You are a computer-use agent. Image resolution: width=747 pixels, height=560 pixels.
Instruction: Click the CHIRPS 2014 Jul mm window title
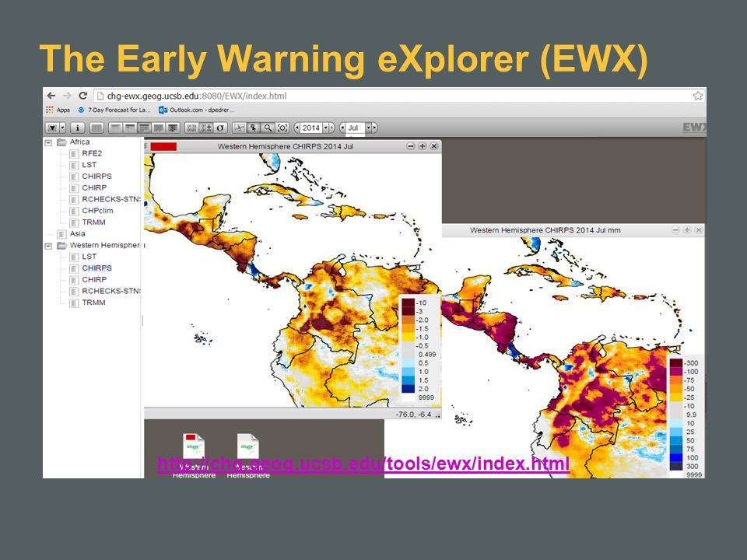pyautogui.click(x=545, y=230)
